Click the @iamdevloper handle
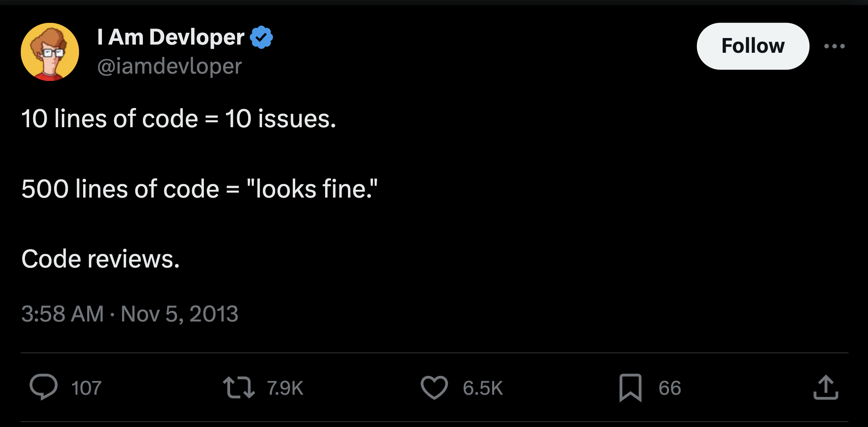This screenshot has width=868, height=427. coord(170,66)
